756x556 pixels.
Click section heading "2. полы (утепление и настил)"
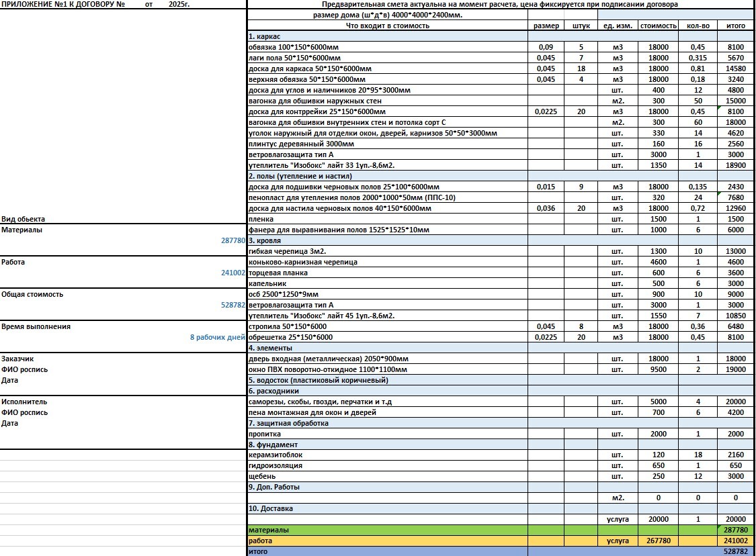coord(388,176)
